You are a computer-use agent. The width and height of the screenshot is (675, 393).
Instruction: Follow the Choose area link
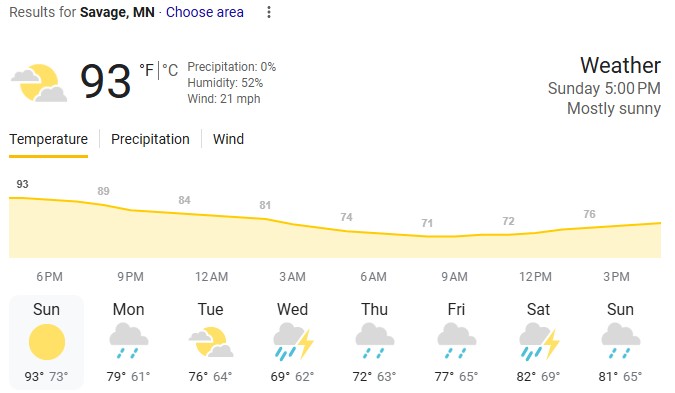click(205, 12)
